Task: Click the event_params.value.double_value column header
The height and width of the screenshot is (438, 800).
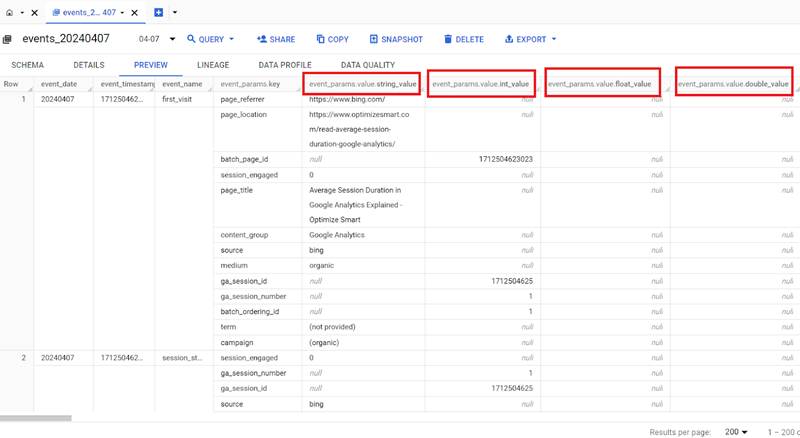Action: click(x=733, y=84)
